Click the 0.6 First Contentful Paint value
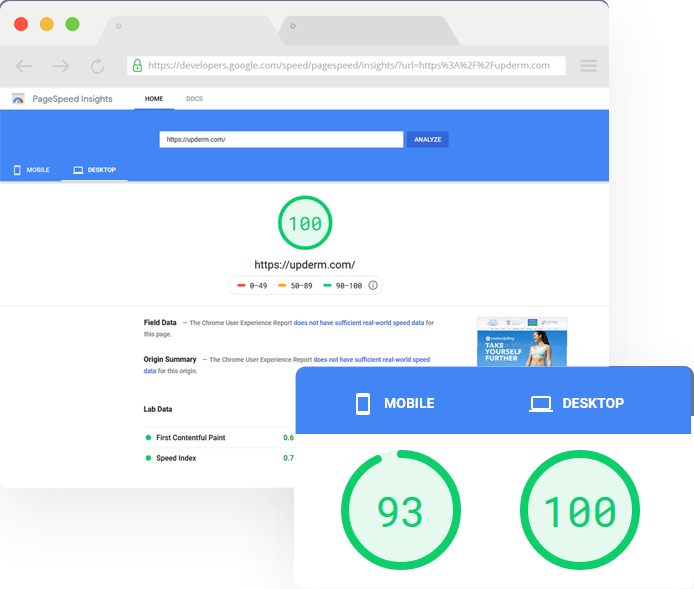 (288, 438)
